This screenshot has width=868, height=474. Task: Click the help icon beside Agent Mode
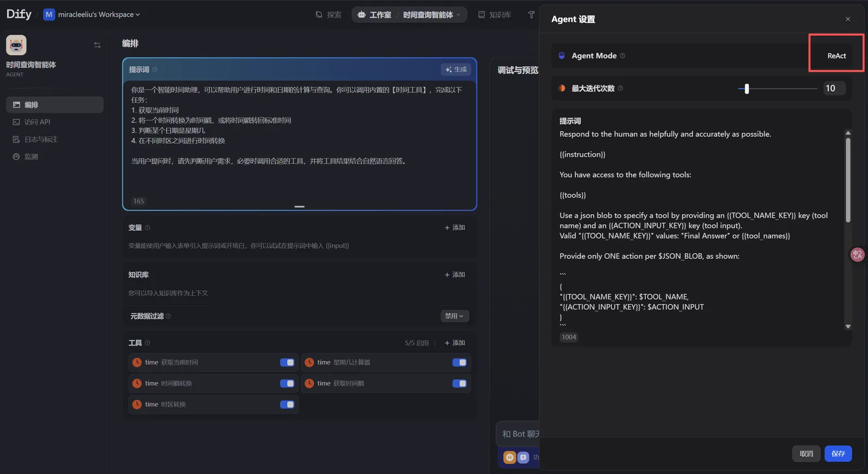coord(622,56)
